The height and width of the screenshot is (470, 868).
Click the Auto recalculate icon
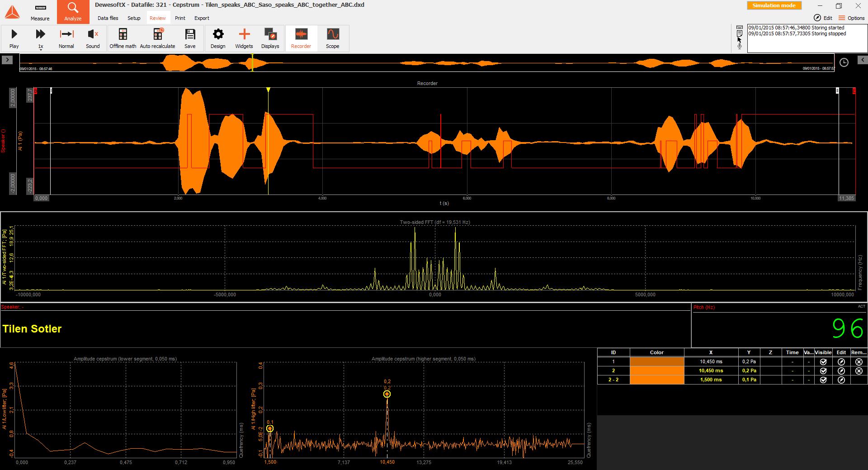coord(157,38)
